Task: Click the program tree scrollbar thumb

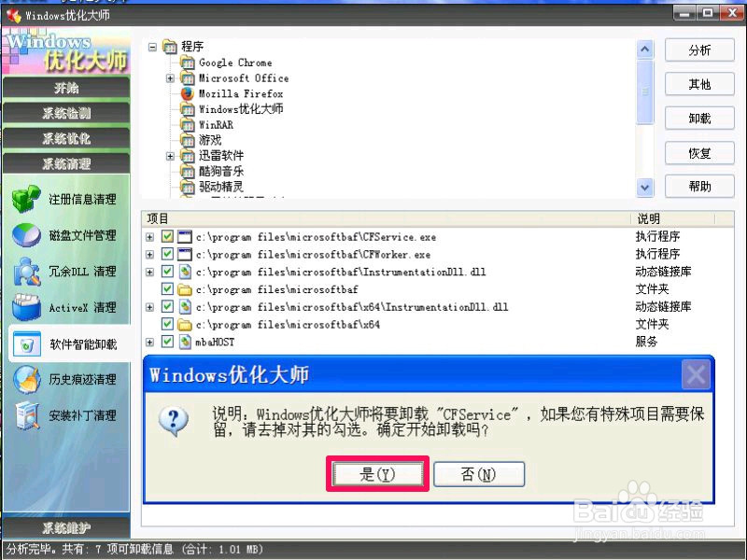Action: (x=645, y=91)
